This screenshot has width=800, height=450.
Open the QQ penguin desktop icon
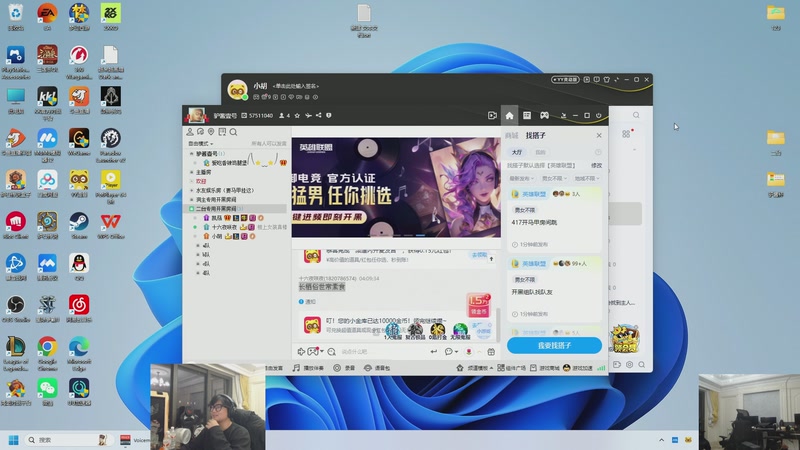(x=79, y=267)
